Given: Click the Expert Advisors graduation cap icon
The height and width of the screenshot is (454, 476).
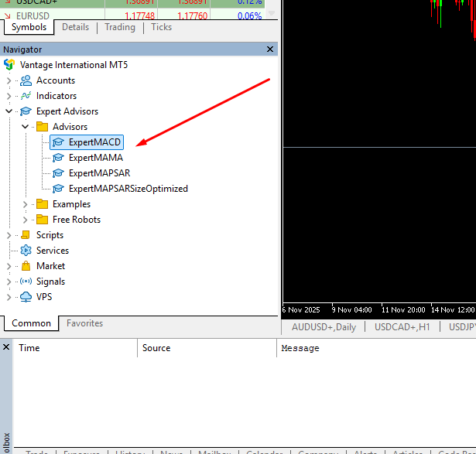Looking at the screenshot, I should 26,111.
